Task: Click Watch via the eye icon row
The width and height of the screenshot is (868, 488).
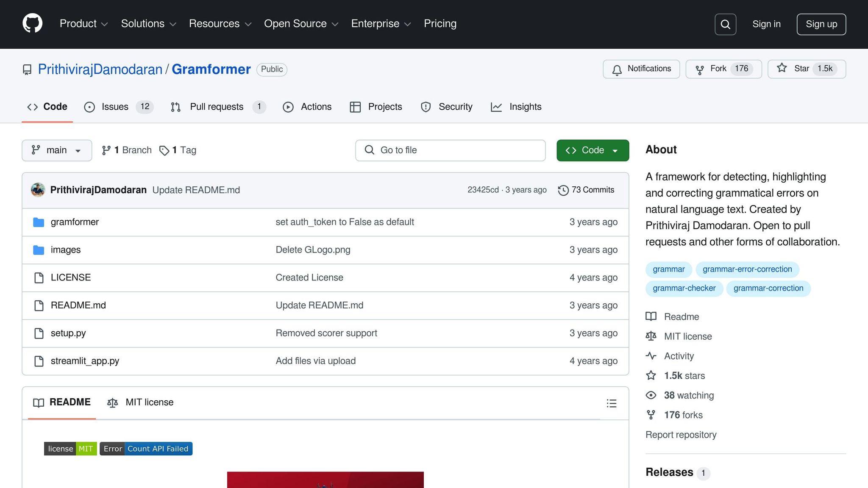Action: point(651,395)
